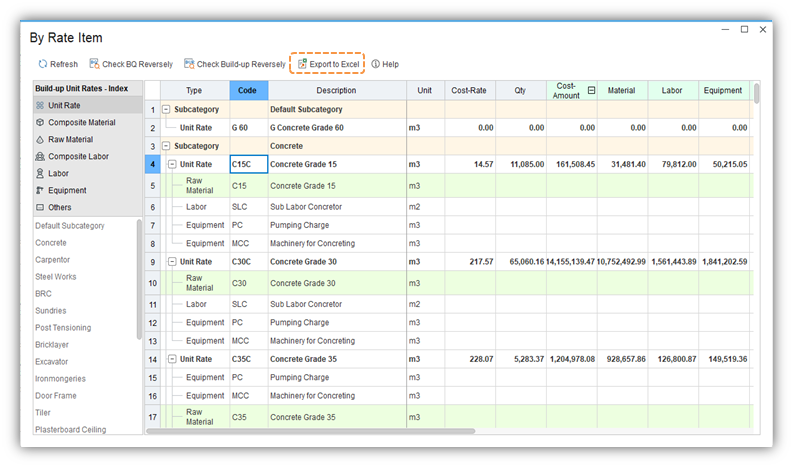Choose Equipment in the index list
Viewport: 793px width, 467px height.
(67, 190)
